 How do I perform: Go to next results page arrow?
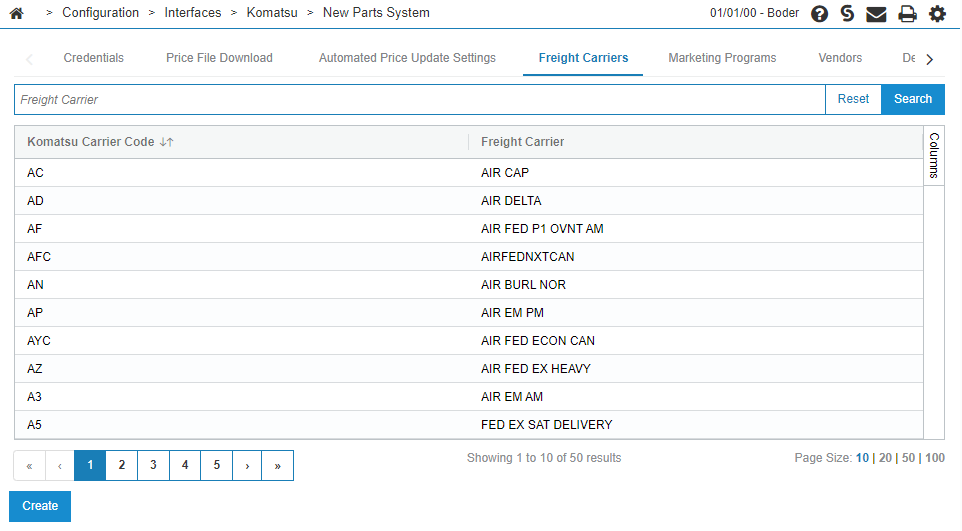(247, 466)
